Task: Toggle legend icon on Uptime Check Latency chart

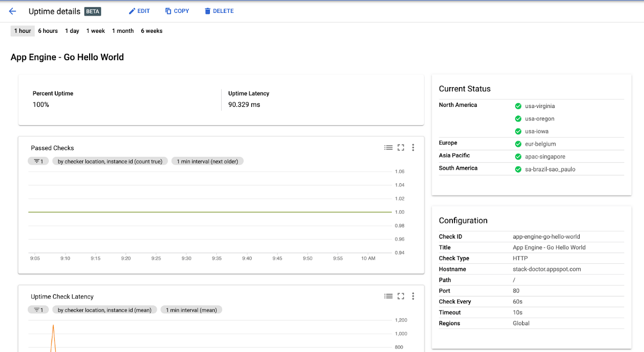Action: (x=389, y=296)
